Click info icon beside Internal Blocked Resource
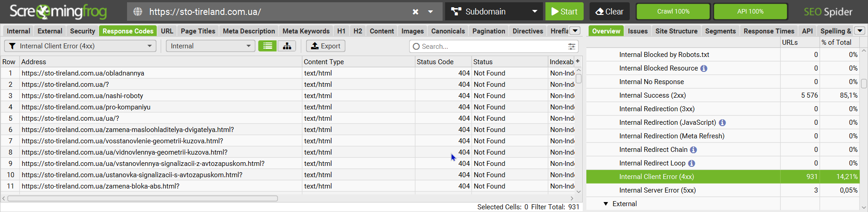 tap(704, 68)
